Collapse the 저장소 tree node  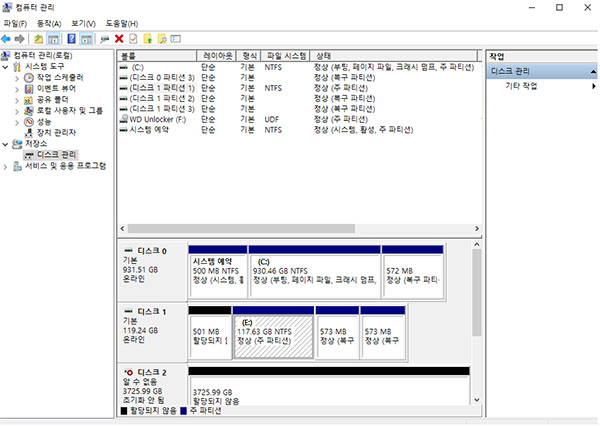(x=5, y=144)
